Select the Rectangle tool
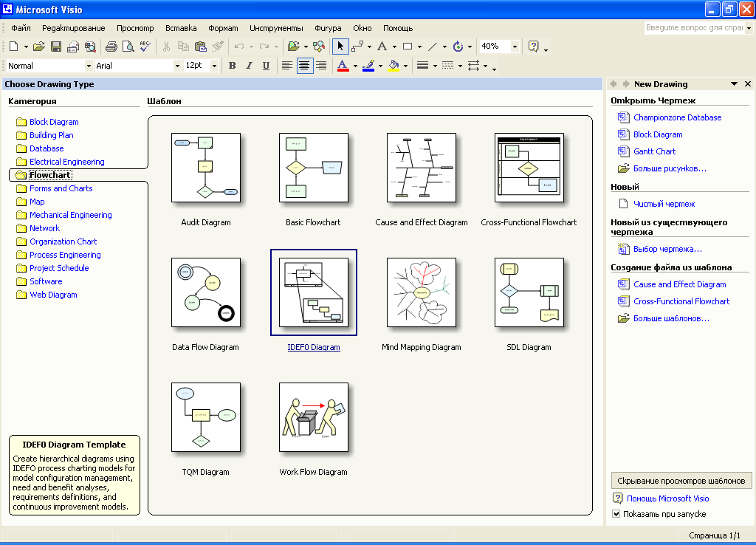The width and height of the screenshot is (756, 545). pyautogui.click(x=408, y=47)
